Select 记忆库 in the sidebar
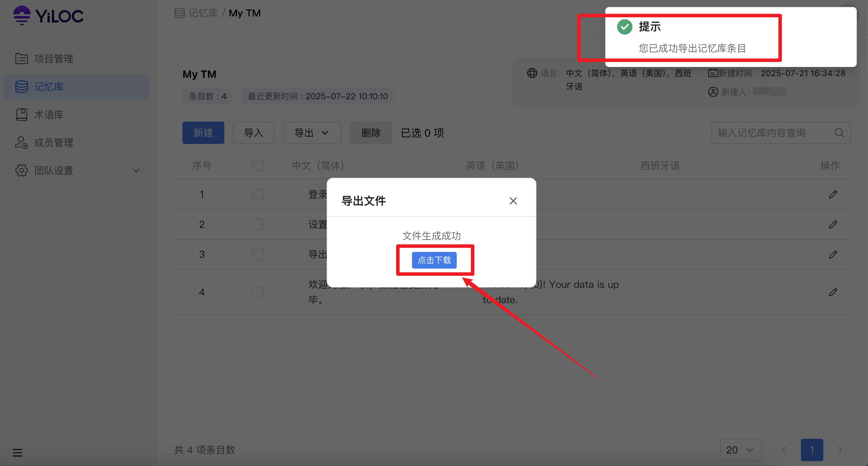The image size is (868, 466). (x=76, y=87)
